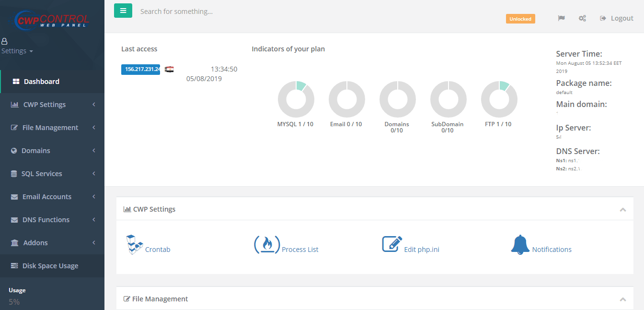This screenshot has height=310, width=644.
Task: Click the Process List flame icon
Action: click(x=267, y=244)
